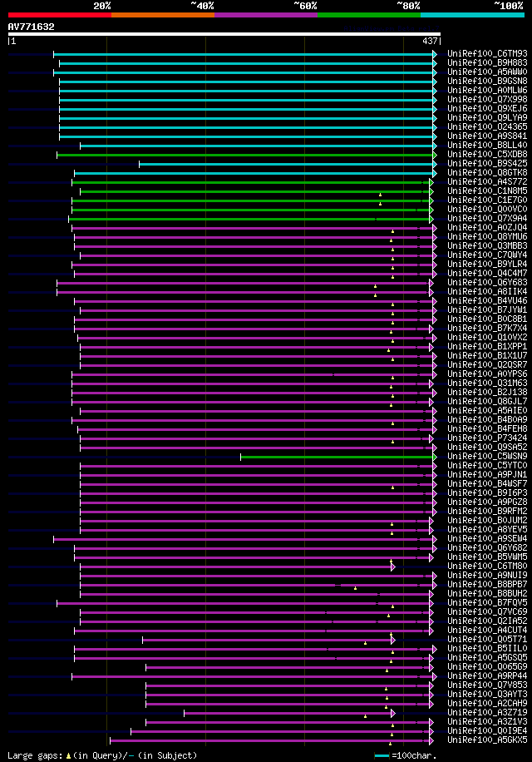Click the arrowhead ending the UniRef100_C6TM80 bar
Image resolution: width=532 pixels, height=762 pixels.
[393, 567]
